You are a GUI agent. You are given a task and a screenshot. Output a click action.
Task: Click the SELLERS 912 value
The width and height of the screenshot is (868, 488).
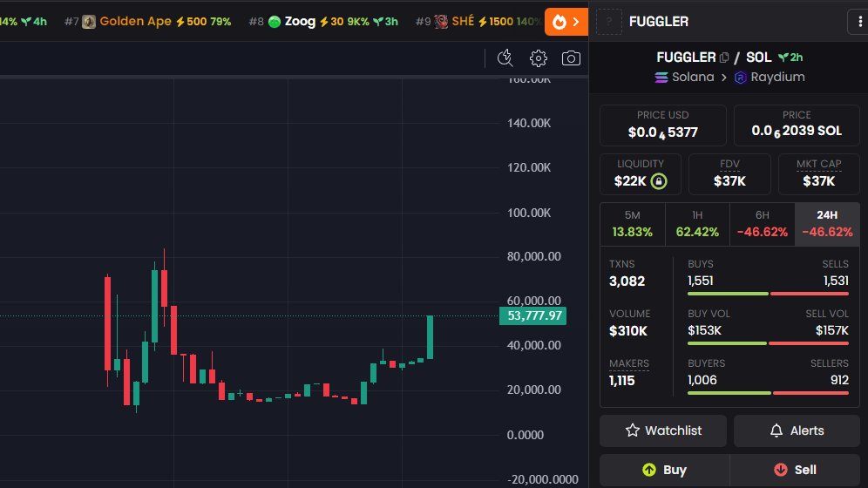tap(839, 380)
